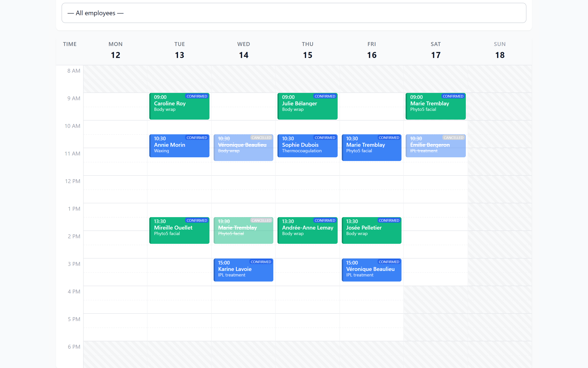Open cancelled Marie Tremblay 13:30 appointment

(243, 230)
